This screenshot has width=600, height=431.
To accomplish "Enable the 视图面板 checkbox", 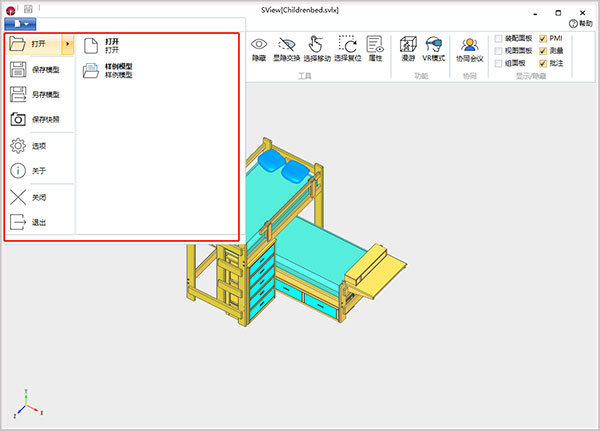I will (x=499, y=50).
